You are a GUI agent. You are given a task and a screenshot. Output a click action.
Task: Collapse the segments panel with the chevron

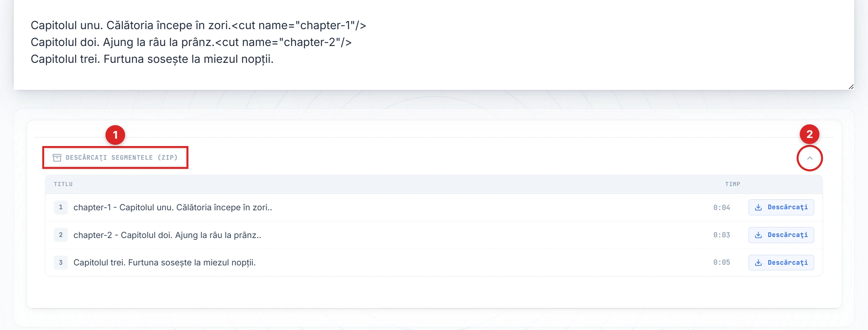click(809, 158)
